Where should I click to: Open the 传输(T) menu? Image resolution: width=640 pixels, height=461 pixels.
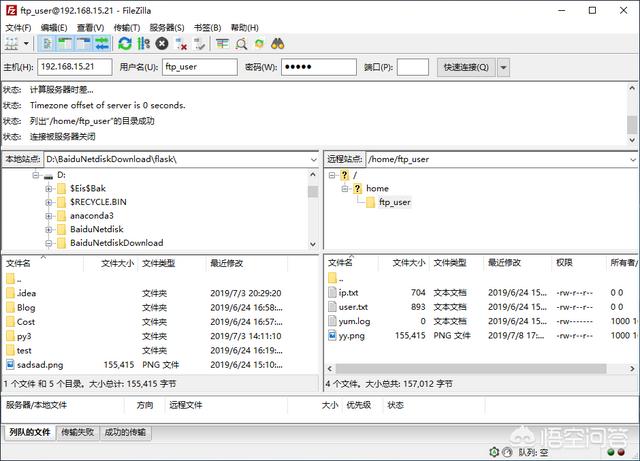coord(127,27)
